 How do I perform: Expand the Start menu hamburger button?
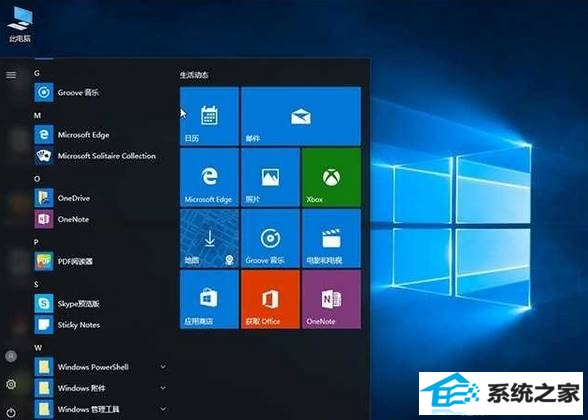[x=11, y=75]
